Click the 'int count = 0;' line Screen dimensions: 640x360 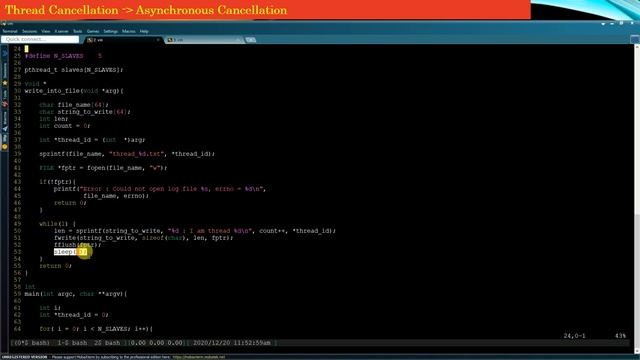[64, 126]
